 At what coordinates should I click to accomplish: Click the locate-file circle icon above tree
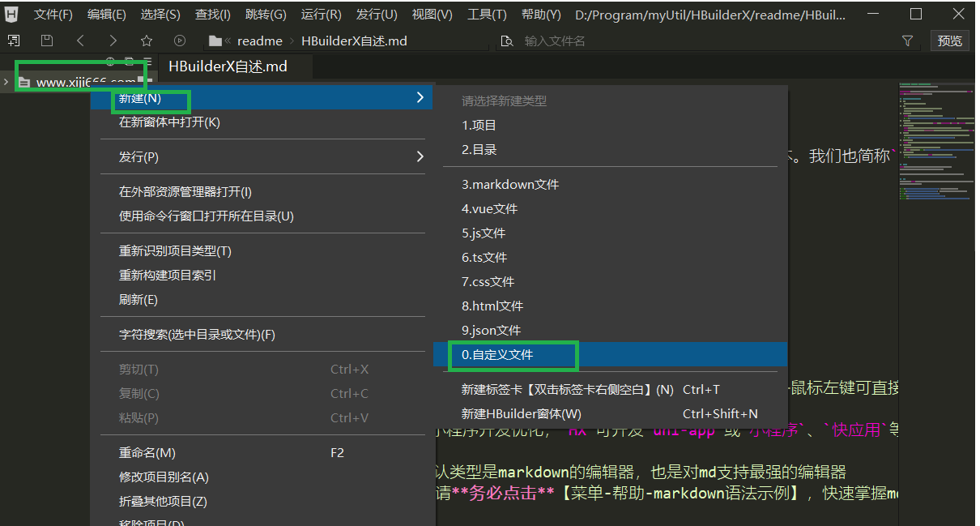pyautogui.click(x=110, y=62)
